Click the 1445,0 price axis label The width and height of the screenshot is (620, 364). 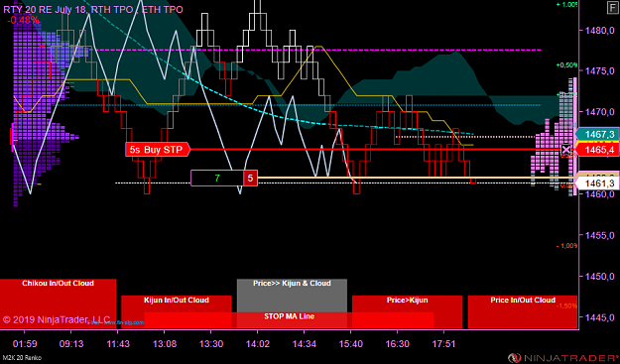click(x=599, y=317)
